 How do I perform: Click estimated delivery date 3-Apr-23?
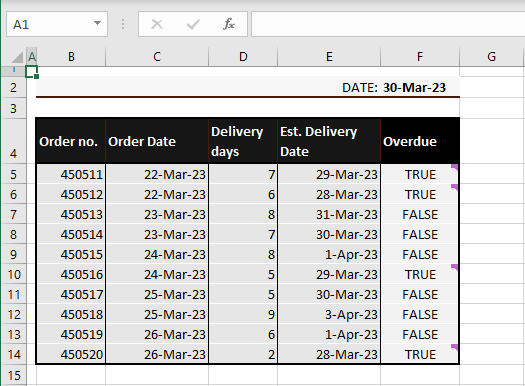point(329,314)
